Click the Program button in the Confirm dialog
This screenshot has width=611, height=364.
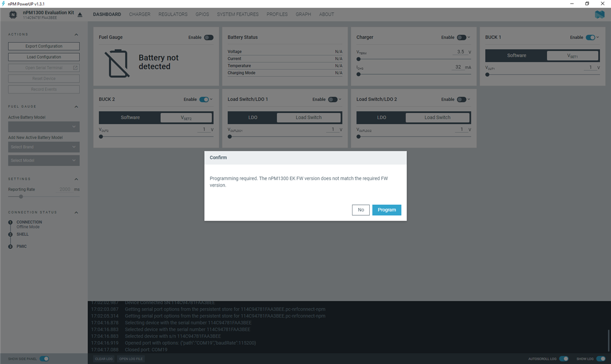click(386, 210)
